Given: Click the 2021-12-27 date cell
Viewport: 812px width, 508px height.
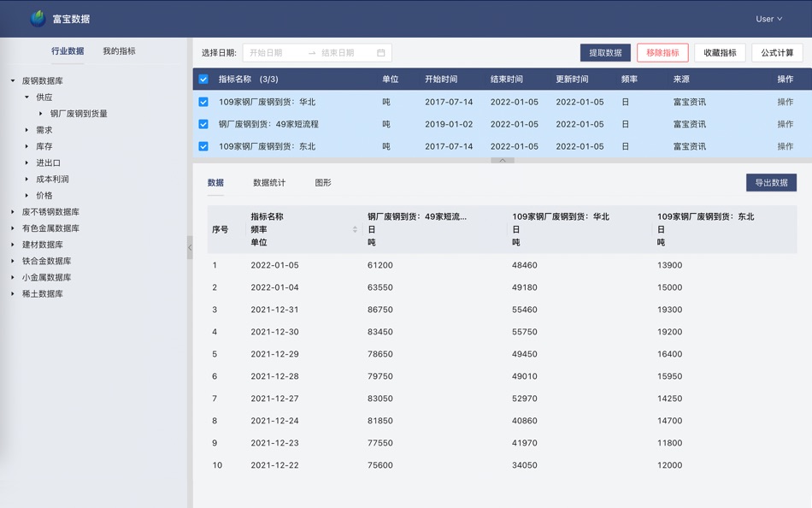Looking at the screenshot, I should point(275,399).
